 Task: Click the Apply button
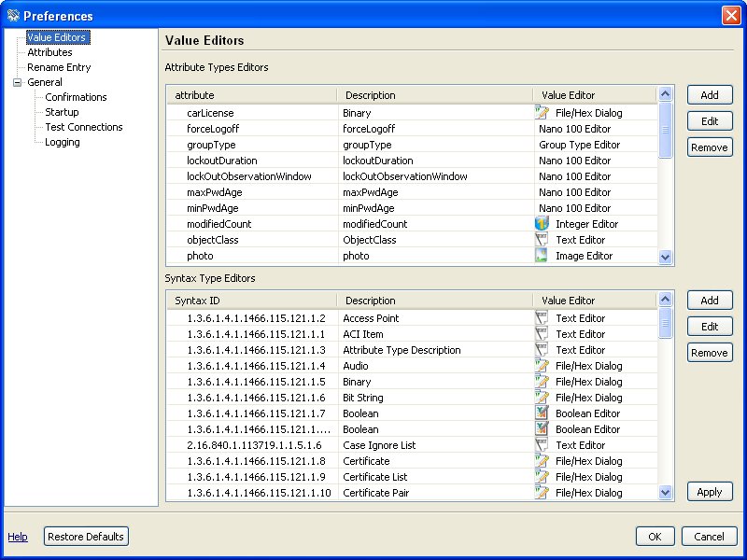(x=710, y=492)
